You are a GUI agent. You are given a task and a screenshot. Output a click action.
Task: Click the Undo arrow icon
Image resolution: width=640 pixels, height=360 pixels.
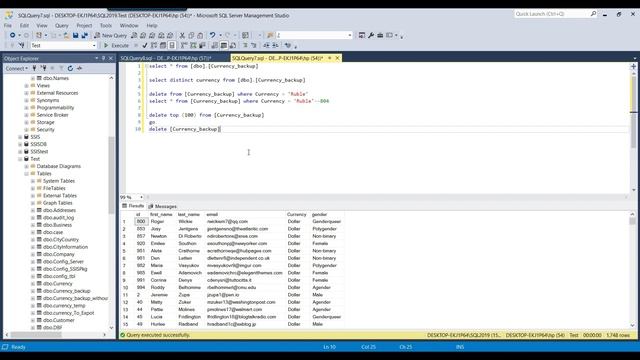point(212,36)
